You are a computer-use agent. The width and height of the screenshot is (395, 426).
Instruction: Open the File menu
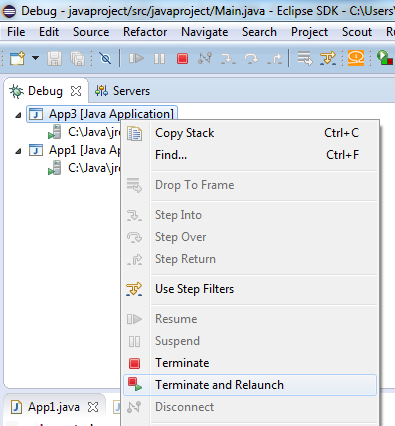pos(16,32)
